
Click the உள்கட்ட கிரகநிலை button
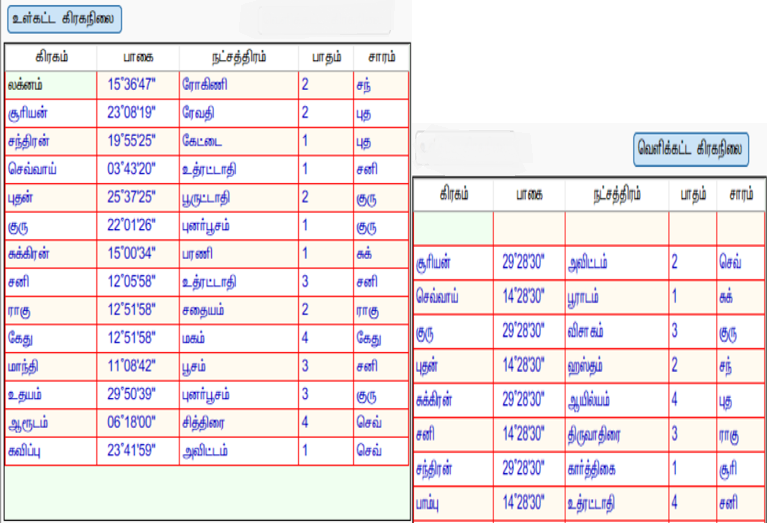click(63, 17)
